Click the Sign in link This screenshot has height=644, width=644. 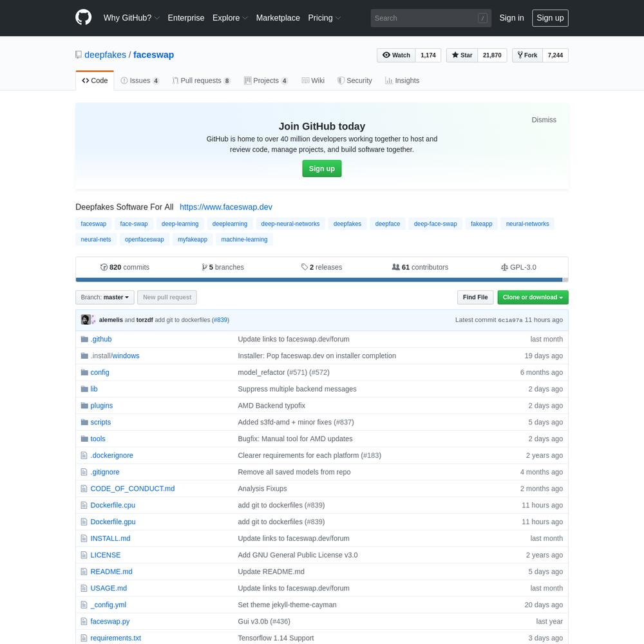click(511, 17)
